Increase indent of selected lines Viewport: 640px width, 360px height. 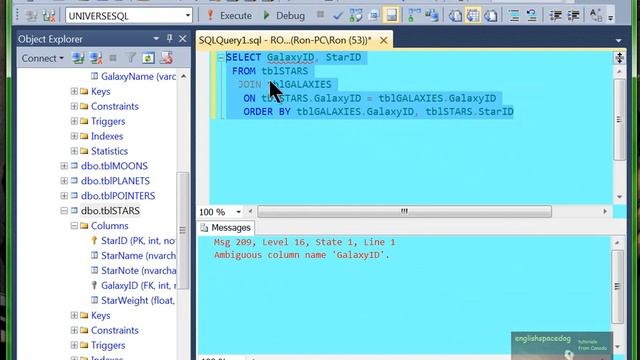(x=573, y=16)
